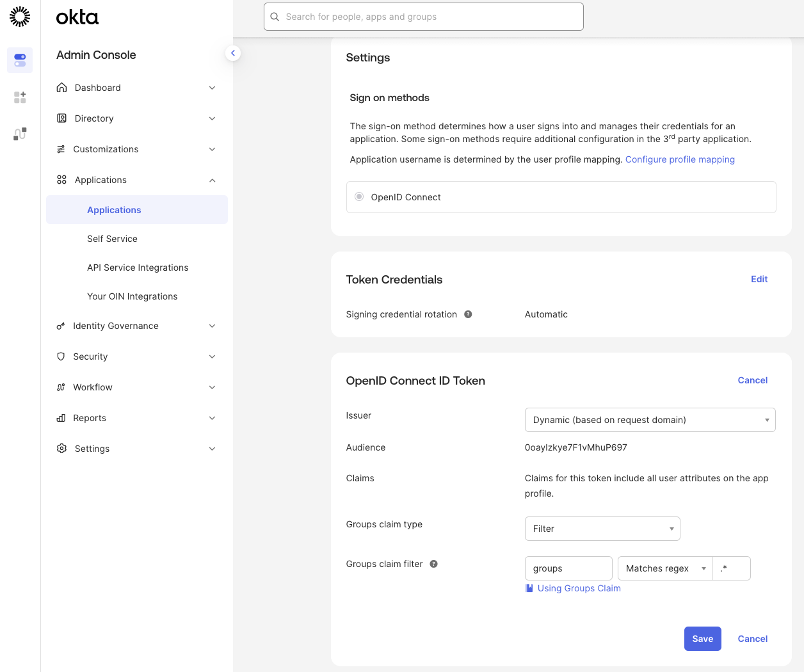The image size is (804, 672).
Task: Click the home icon next to Dashboard
Action: (x=61, y=88)
